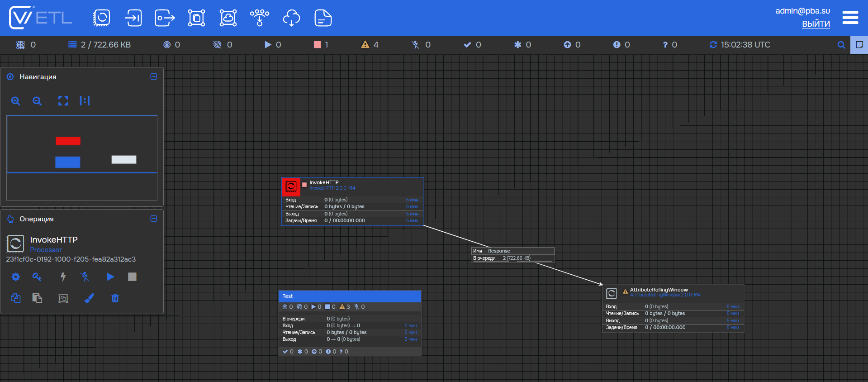Enable the selected component with lightning icon
The height and width of the screenshot is (382, 868).
tap(63, 277)
